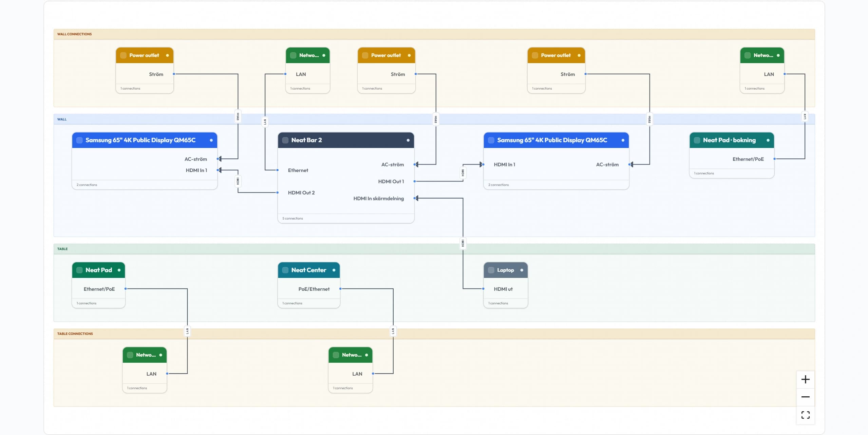Viewport: 868px width, 435px height.
Task: Click the Laptop node icon
Action: click(491, 270)
